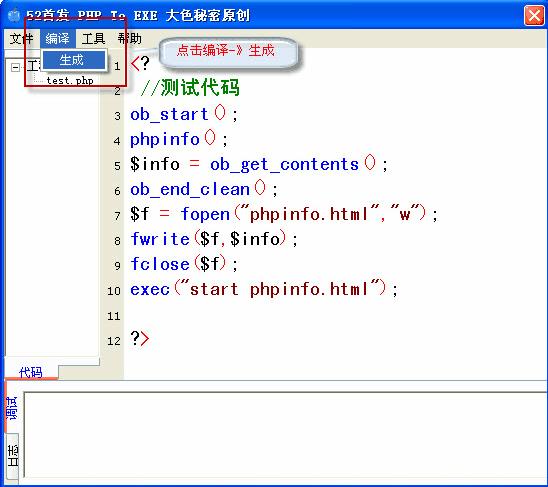Switch to the 调试 side tab

coord(11,408)
